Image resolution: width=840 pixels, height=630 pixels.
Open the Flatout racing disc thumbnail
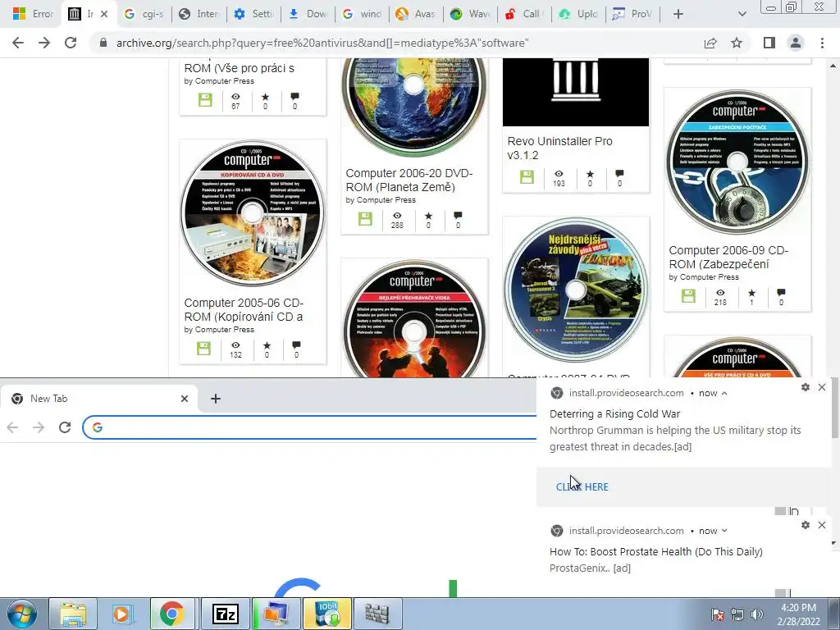576,290
